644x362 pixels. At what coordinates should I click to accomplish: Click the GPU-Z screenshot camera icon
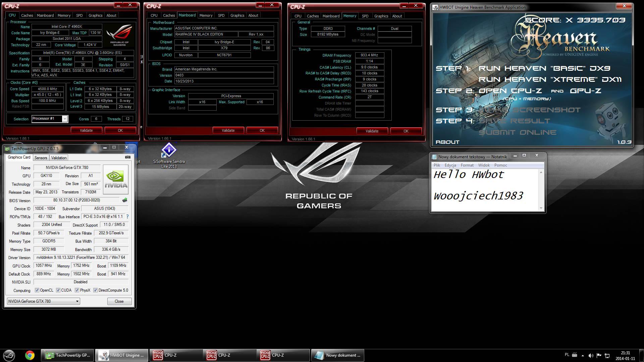pyautogui.click(x=128, y=157)
